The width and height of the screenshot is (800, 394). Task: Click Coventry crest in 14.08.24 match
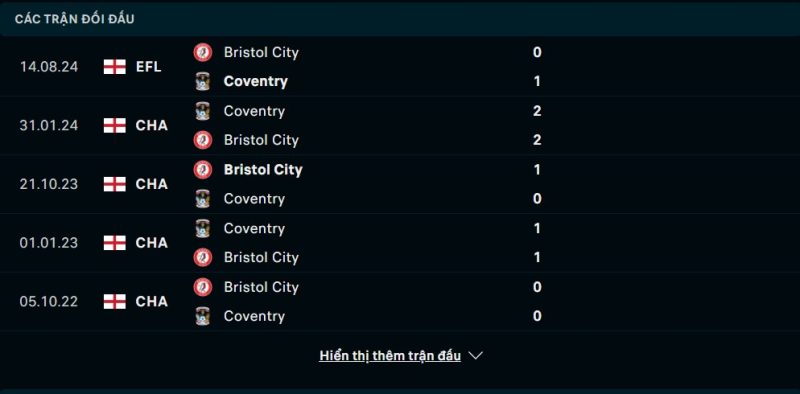click(203, 82)
